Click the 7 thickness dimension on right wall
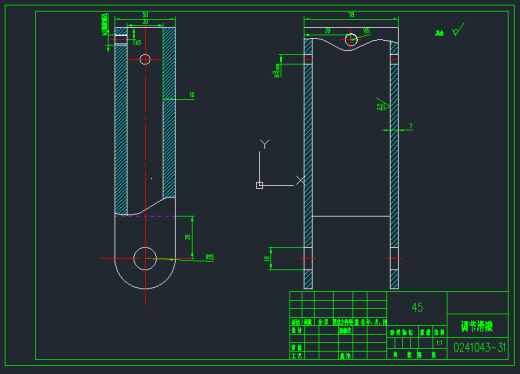 [x=411, y=126]
